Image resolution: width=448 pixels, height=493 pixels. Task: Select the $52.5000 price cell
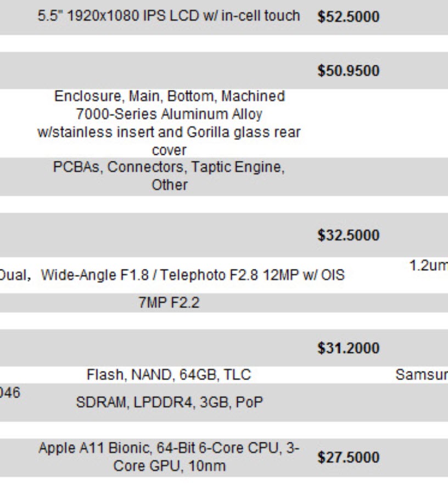click(348, 16)
